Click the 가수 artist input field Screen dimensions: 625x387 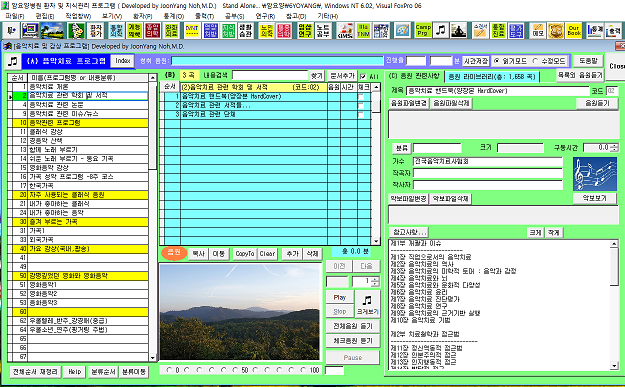coord(487,161)
